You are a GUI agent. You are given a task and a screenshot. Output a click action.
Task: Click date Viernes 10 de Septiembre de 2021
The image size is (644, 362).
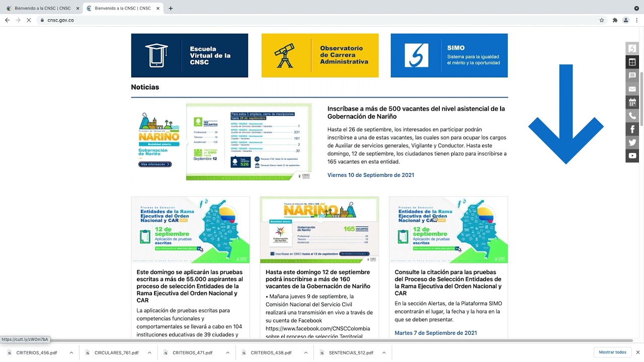371,175
